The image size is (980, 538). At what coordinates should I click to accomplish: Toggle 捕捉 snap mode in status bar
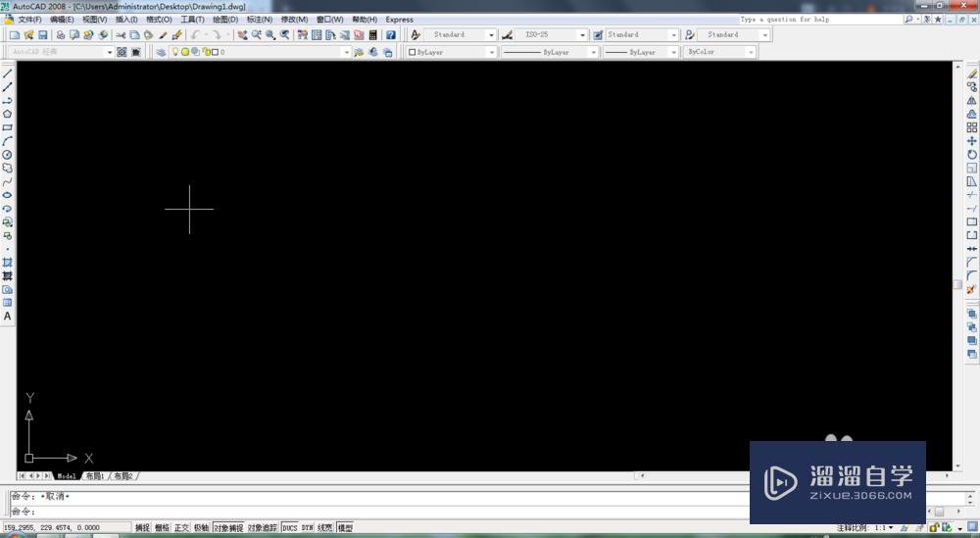(x=142, y=528)
